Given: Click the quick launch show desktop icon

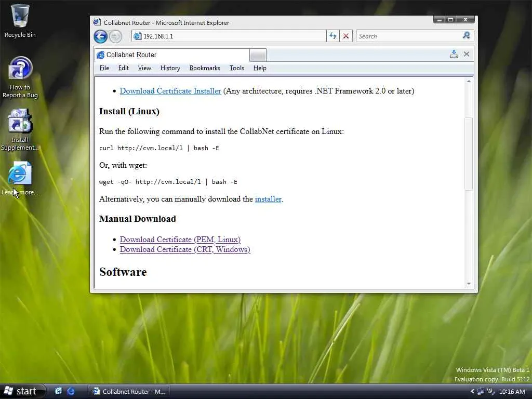Looking at the screenshot, I should tap(58, 391).
